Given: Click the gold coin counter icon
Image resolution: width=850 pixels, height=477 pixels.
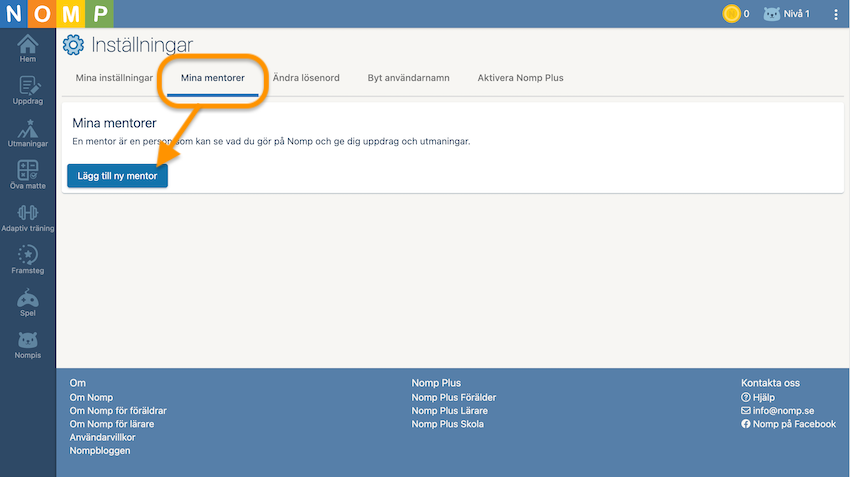Looking at the screenshot, I should pyautogui.click(x=731, y=14).
